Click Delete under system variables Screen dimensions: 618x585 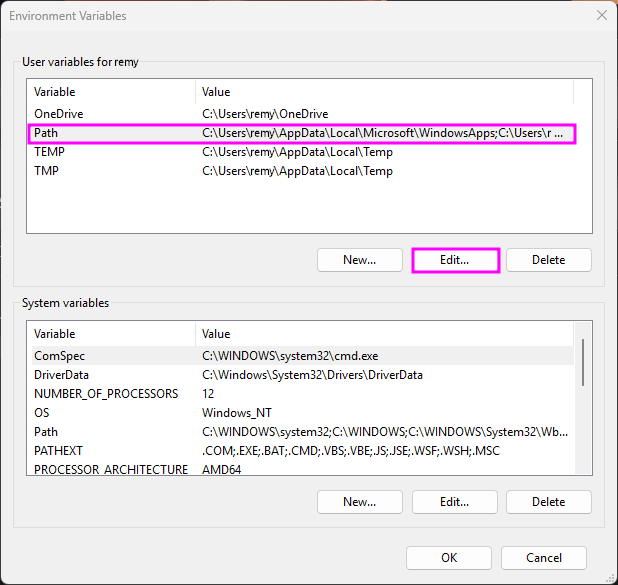tap(548, 502)
